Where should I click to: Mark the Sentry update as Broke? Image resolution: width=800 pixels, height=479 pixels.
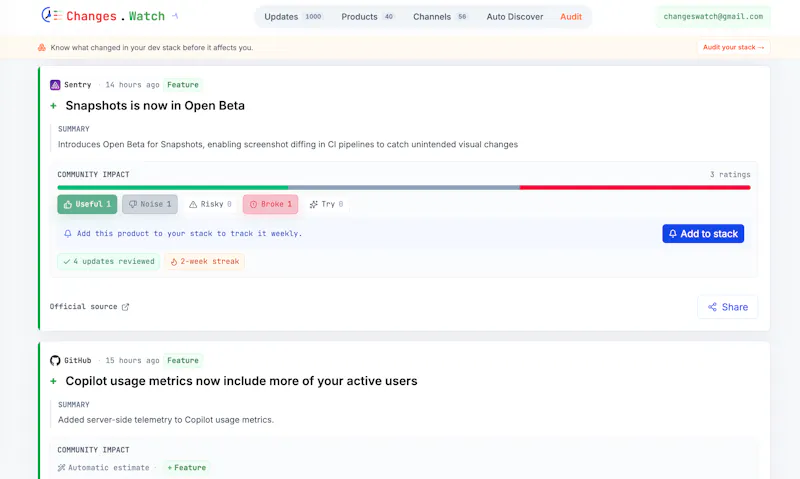[270, 204]
